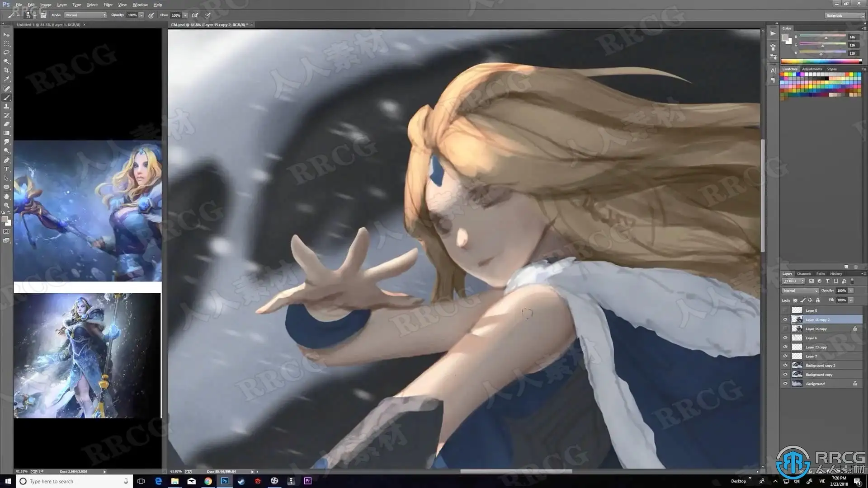Hide the Background copy 2 layer
Viewport: 868px width, 488px height.
tap(785, 366)
